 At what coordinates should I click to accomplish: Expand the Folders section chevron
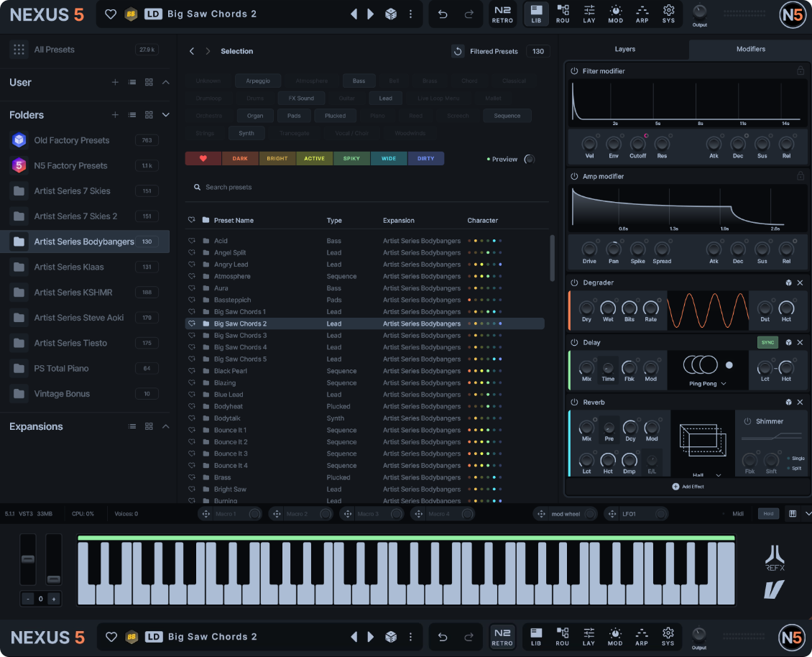click(x=166, y=115)
